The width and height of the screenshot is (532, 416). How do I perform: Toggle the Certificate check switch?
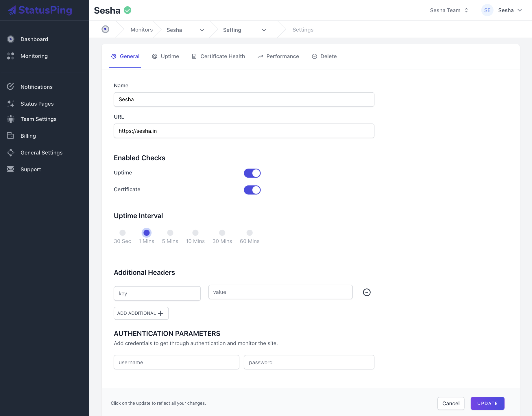coord(252,190)
